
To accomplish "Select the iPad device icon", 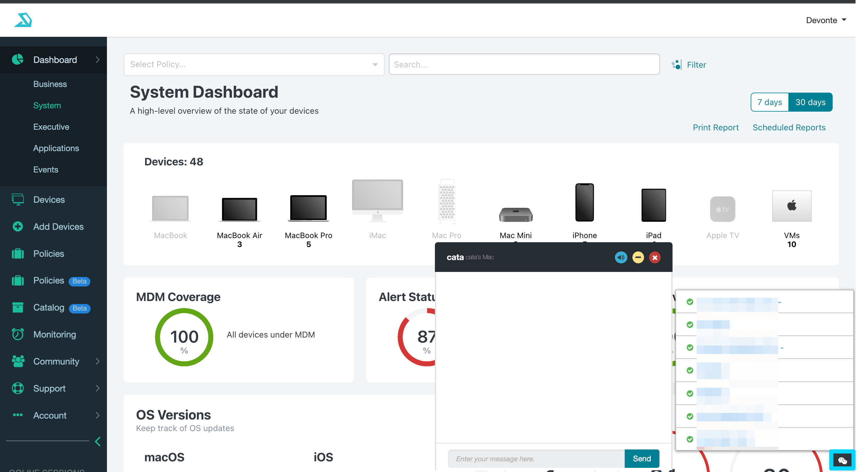I will pos(653,205).
